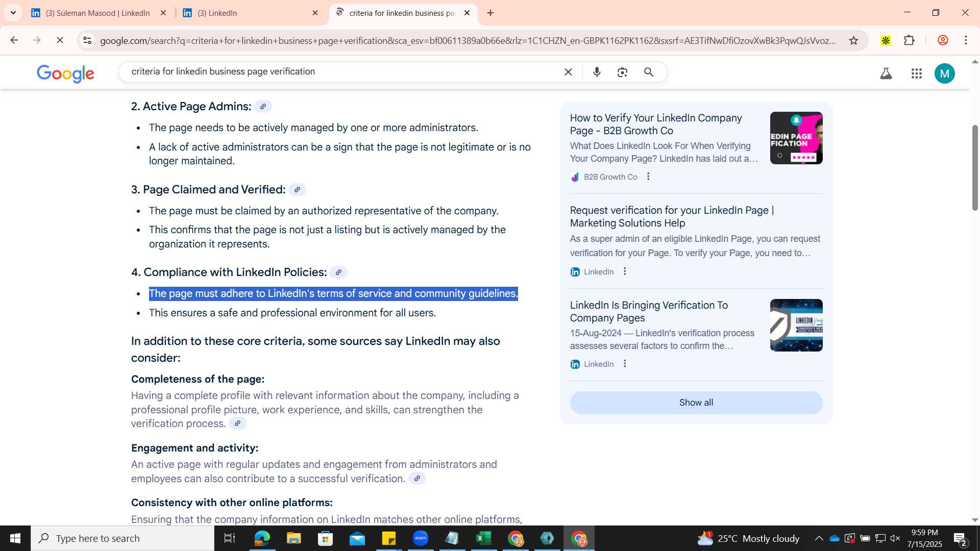Image resolution: width=980 pixels, height=551 pixels.
Task: Open LinkedIn Is Bringing Verification To Company Pages
Action: pos(649,312)
